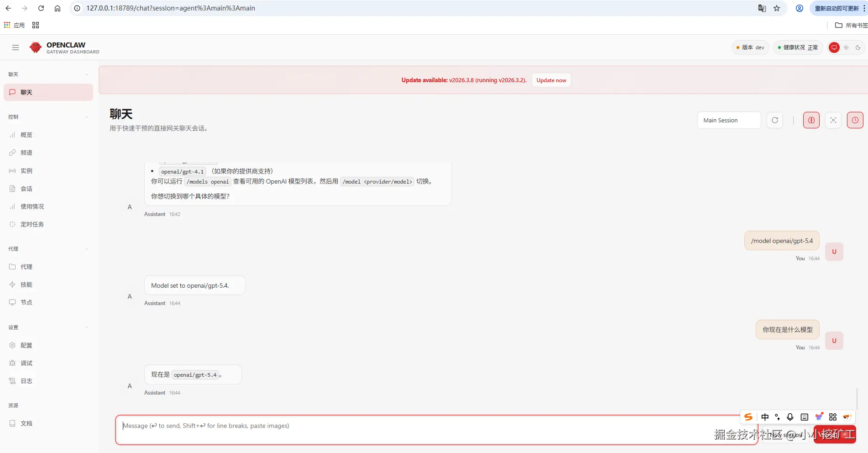Click the 'Model set to openai/gpt-5.4.' reply
868x453 pixels.
click(194, 285)
